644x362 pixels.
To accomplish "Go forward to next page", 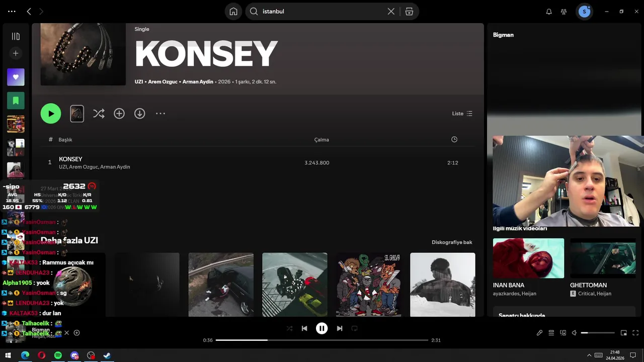I will tap(41, 12).
